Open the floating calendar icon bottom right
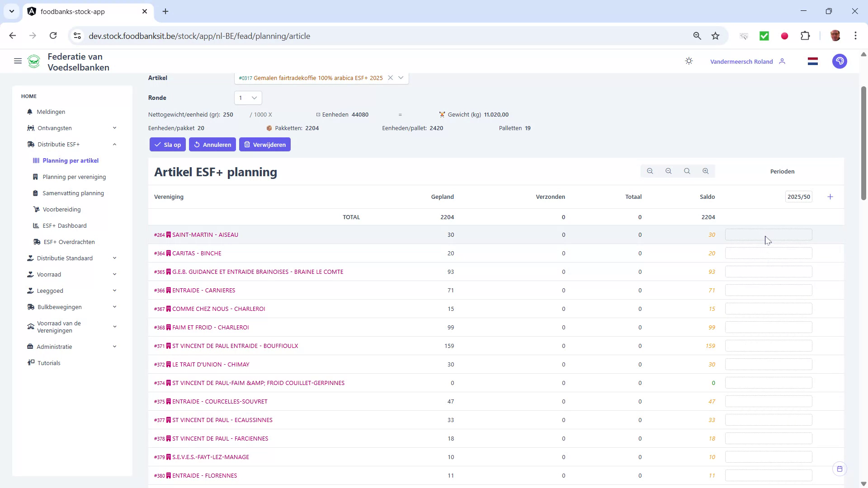This screenshot has width=868, height=488. [x=840, y=469]
